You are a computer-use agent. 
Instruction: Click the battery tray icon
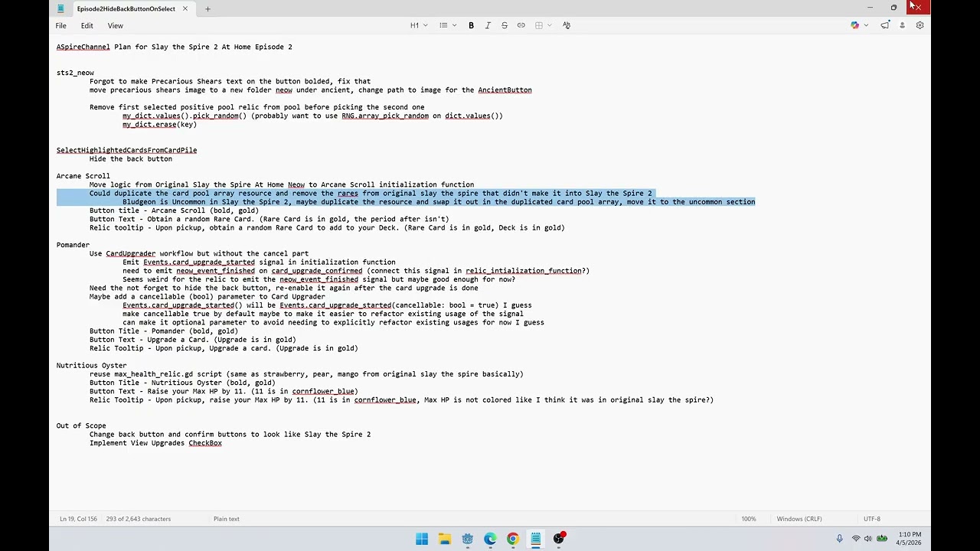882,539
